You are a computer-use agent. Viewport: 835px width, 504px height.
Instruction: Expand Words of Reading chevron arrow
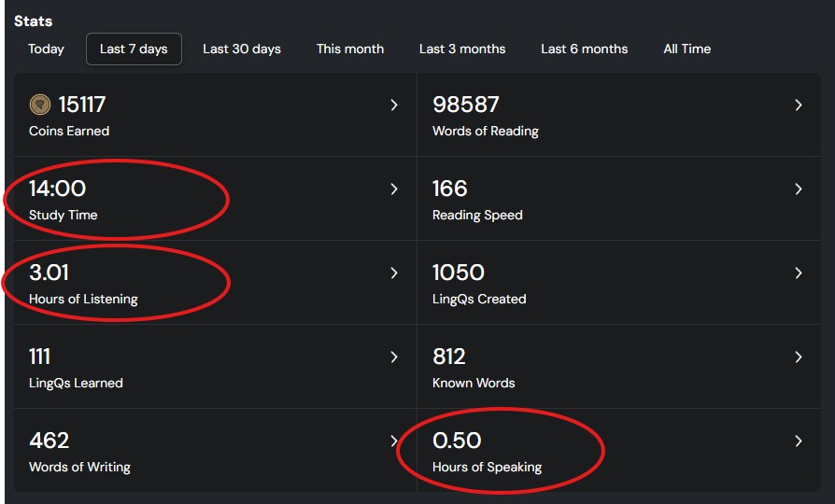click(x=798, y=105)
